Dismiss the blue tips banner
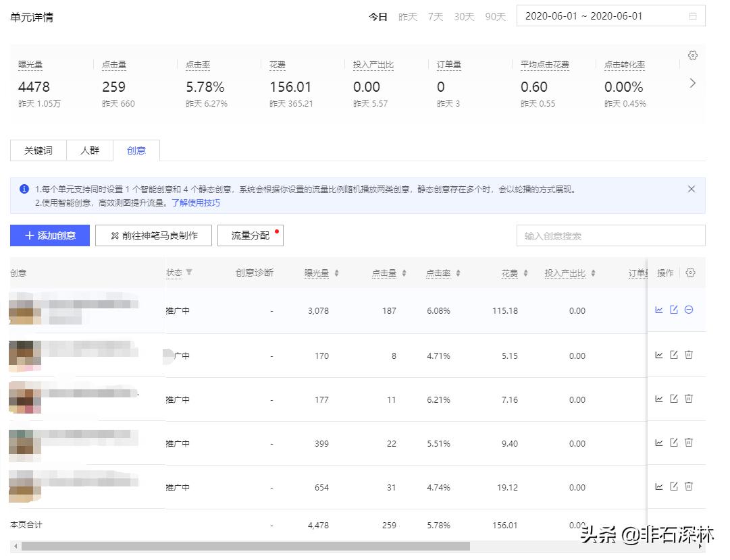Image resolution: width=730 pixels, height=560 pixels. click(691, 189)
